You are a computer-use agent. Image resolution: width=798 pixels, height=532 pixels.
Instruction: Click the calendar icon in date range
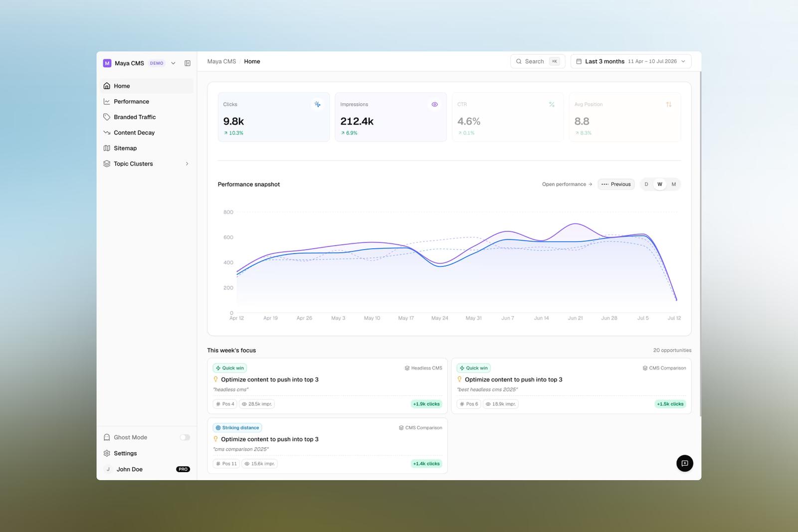[x=579, y=61]
